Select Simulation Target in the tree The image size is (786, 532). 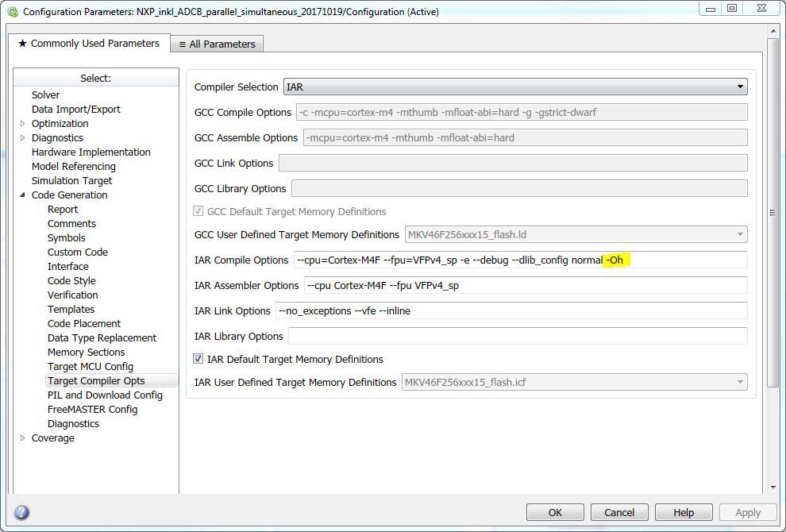71,180
